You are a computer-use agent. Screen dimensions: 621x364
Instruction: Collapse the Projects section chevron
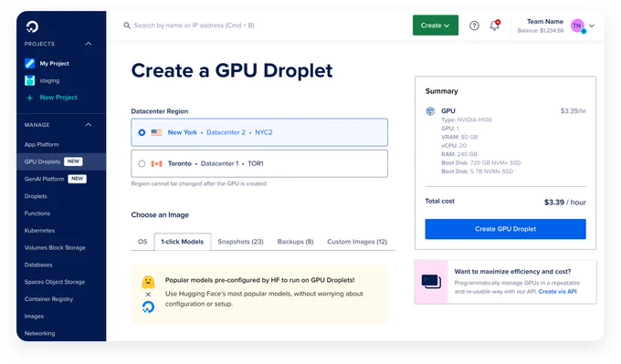89,44
